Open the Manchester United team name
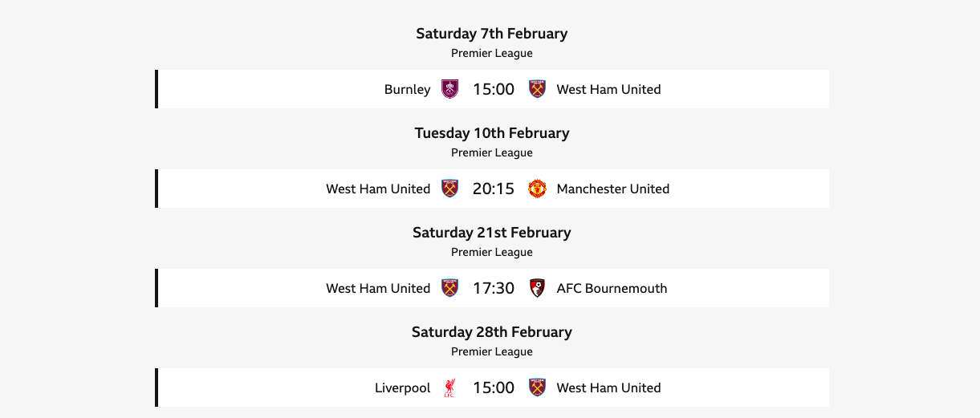This screenshot has width=980, height=418. (612, 189)
